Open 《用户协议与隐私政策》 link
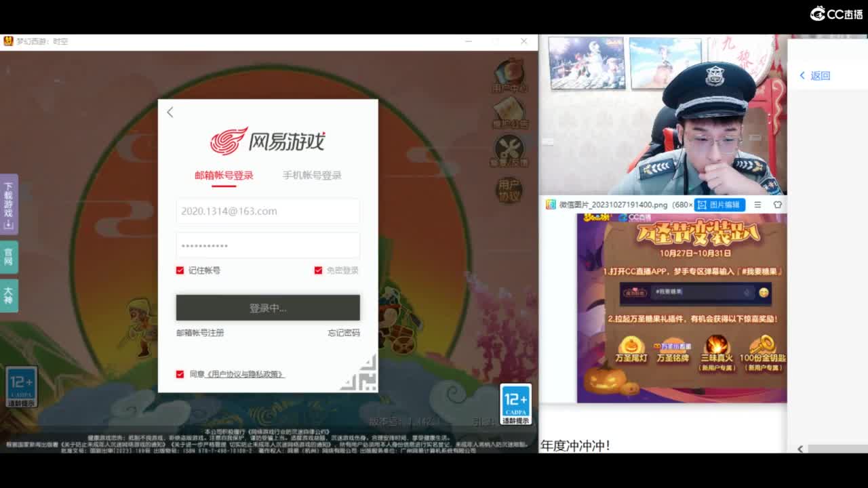The height and width of the screenshot is (488, 868). [245, 374]
